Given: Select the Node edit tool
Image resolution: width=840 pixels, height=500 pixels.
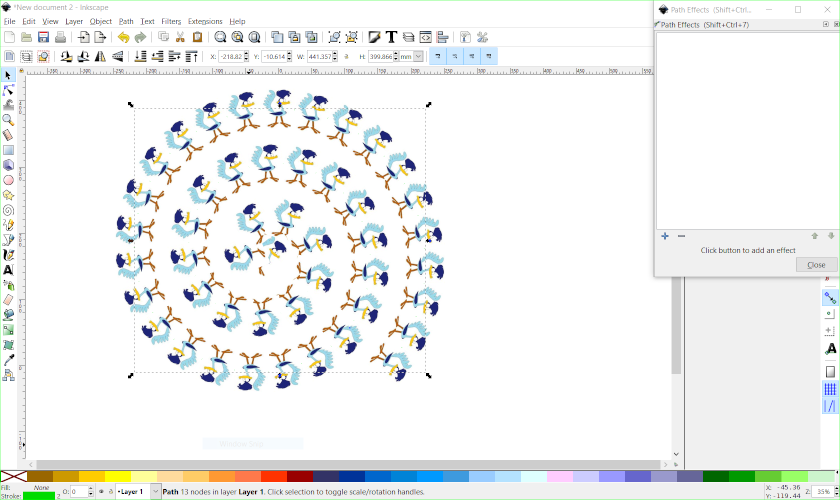Looking at the screenshot, I should click(8, 90).
